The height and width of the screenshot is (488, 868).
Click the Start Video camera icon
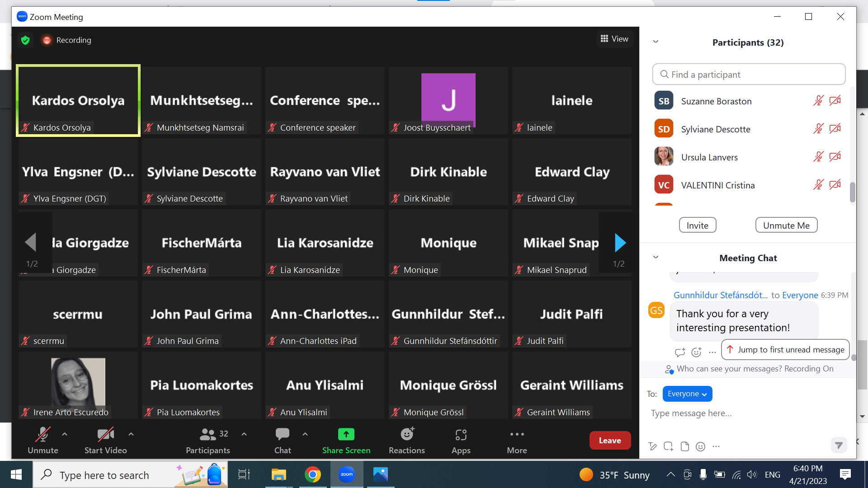(106, 434)
